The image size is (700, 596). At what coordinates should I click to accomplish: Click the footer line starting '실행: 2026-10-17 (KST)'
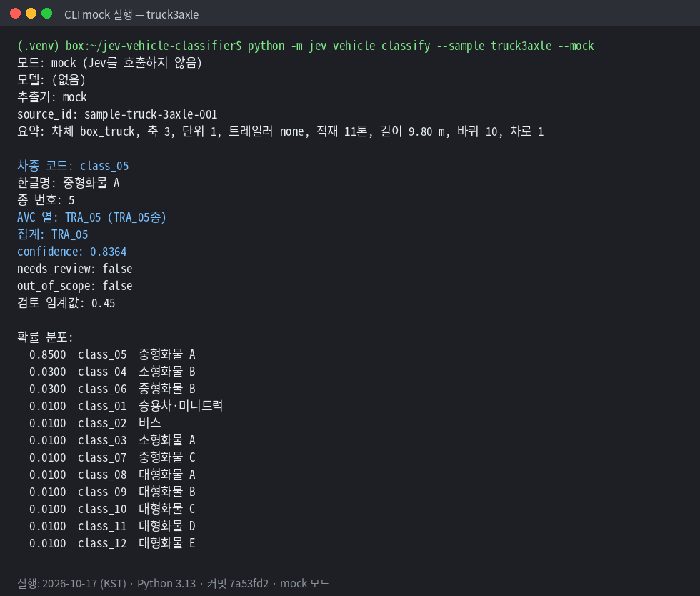point(173,583)
